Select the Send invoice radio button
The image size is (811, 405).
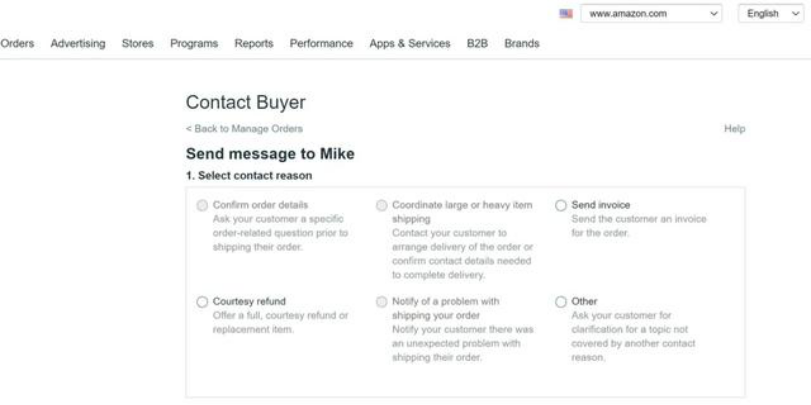(561, 205)
